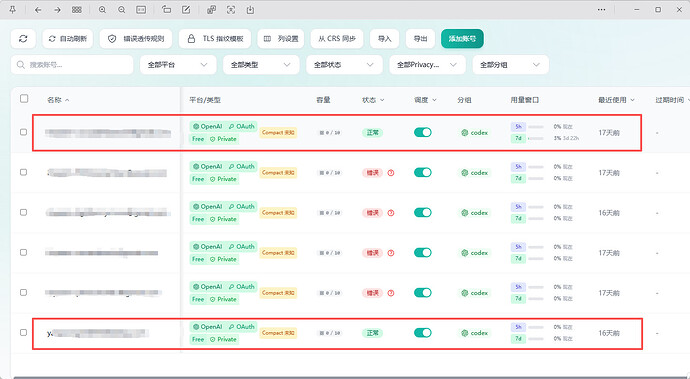The width and height of the screenshot is (690, 379).
Task: Go to next image in viewer
Action: click(57, 10)
